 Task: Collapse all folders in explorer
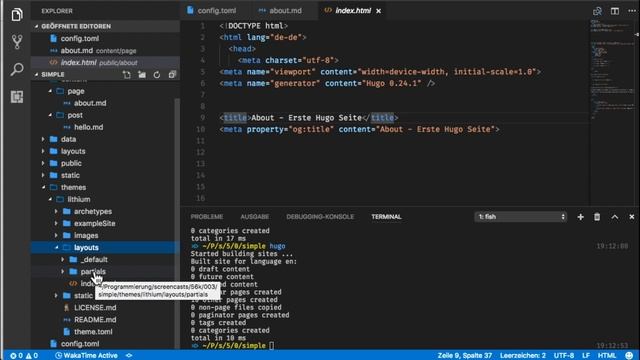tap(172, 75)
